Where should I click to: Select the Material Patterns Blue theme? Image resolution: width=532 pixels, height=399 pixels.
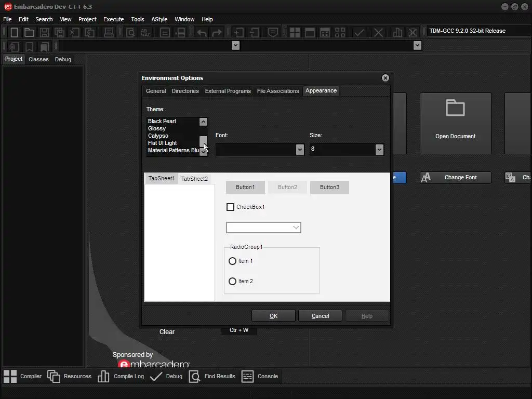click(x=173, y=150)
